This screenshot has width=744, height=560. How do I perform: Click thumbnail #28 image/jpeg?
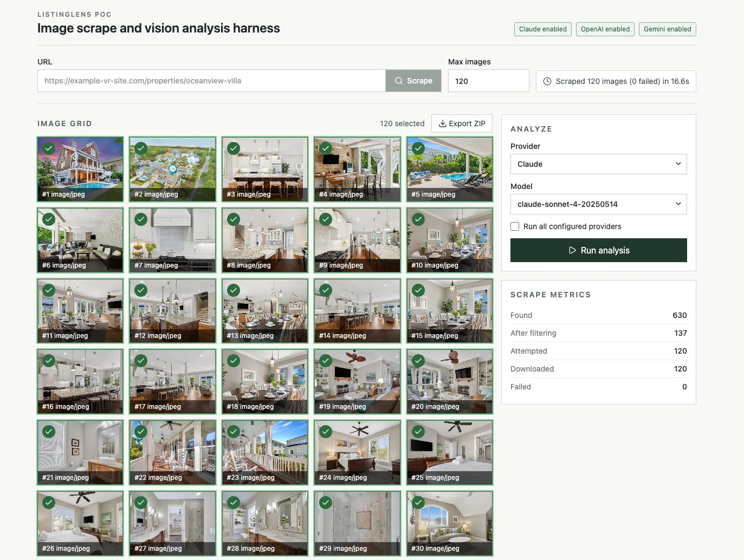pyautogui.click(x=265, y=523)
